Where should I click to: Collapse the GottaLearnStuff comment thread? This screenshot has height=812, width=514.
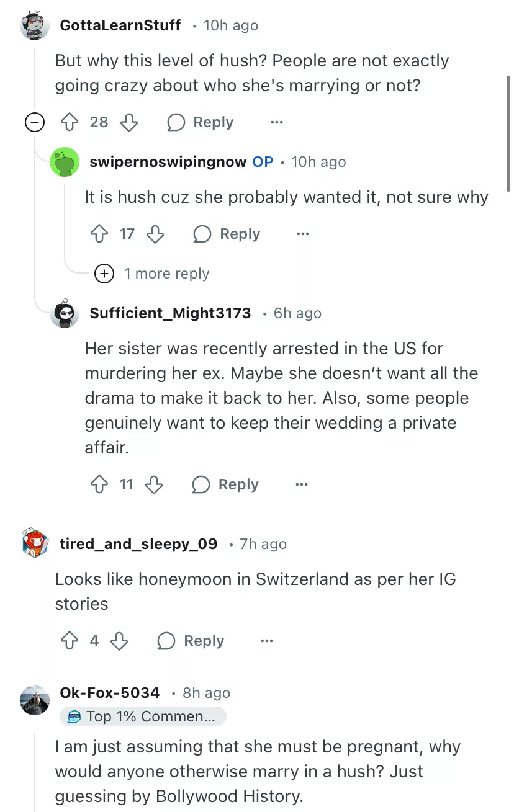pos(35,122)
